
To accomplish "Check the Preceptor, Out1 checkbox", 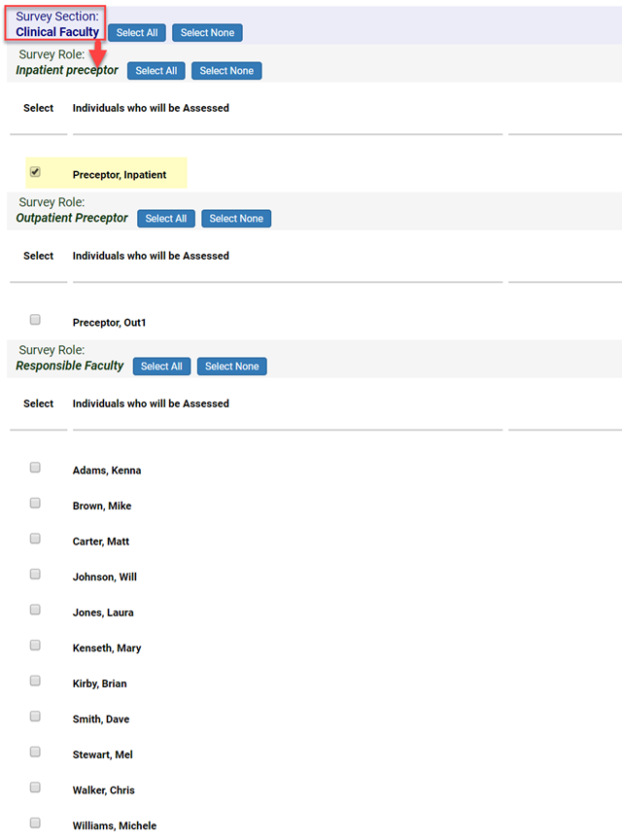I will pos(36,320).
